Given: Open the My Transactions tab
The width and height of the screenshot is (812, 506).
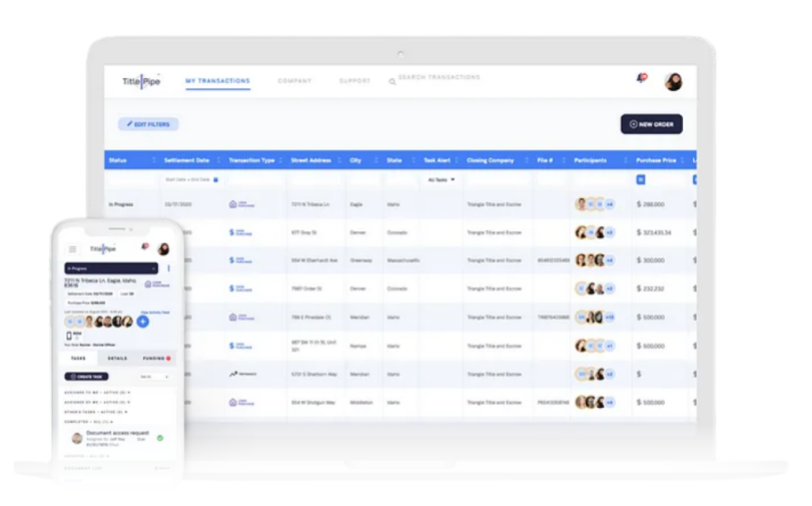Looking at the screenshot, I should [218, 81].
